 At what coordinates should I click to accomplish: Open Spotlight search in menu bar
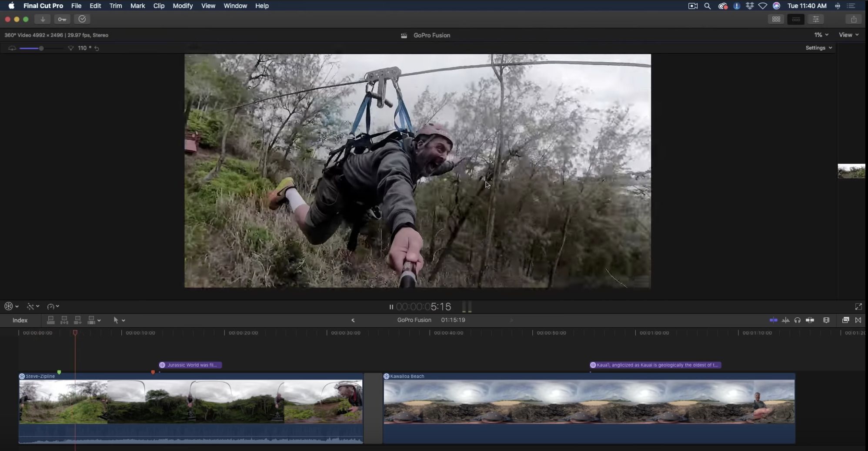[708, 6]
